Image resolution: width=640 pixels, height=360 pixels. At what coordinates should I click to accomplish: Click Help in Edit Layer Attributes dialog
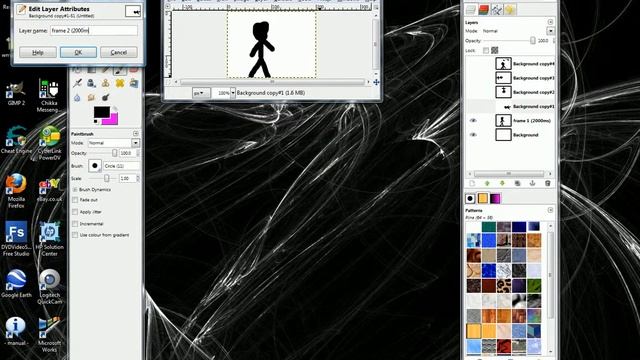(38, 52)
